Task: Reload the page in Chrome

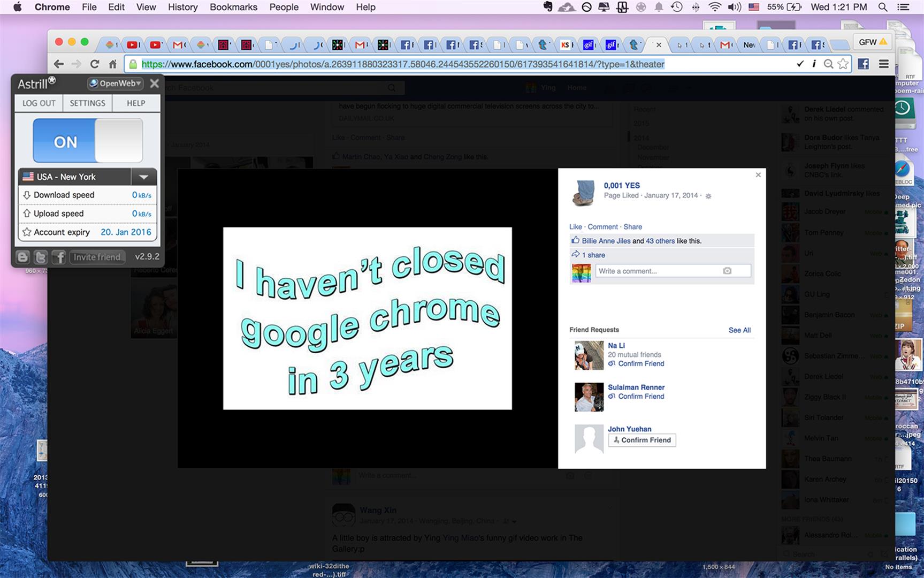Action: tap(95, 64)
